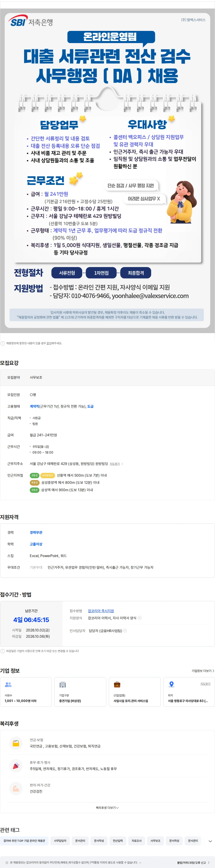The image size is (215, 868).
Task: Click the 중견기업 (비상장) text
Action: click(x=70, y=701)
